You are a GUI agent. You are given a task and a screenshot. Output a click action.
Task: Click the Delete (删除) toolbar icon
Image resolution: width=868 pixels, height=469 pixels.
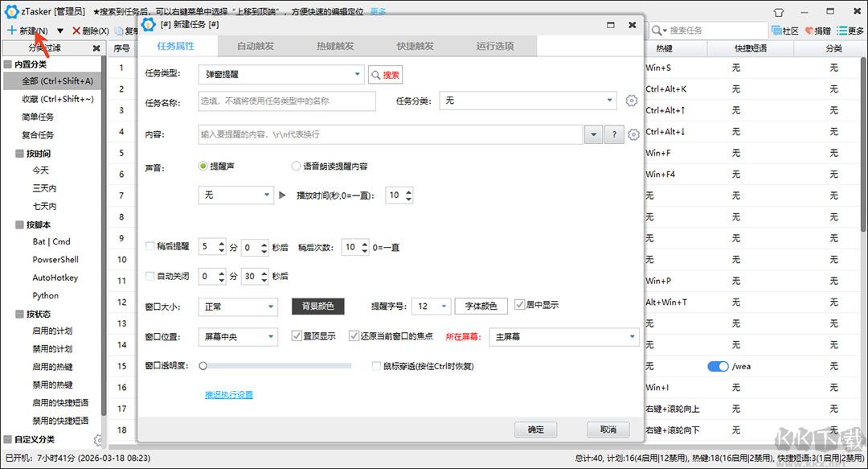[x=77, y=30]
